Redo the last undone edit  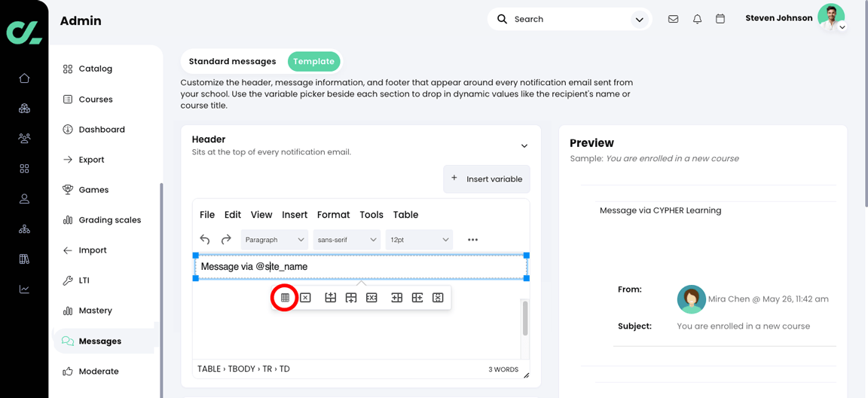[x=226, y=240]
